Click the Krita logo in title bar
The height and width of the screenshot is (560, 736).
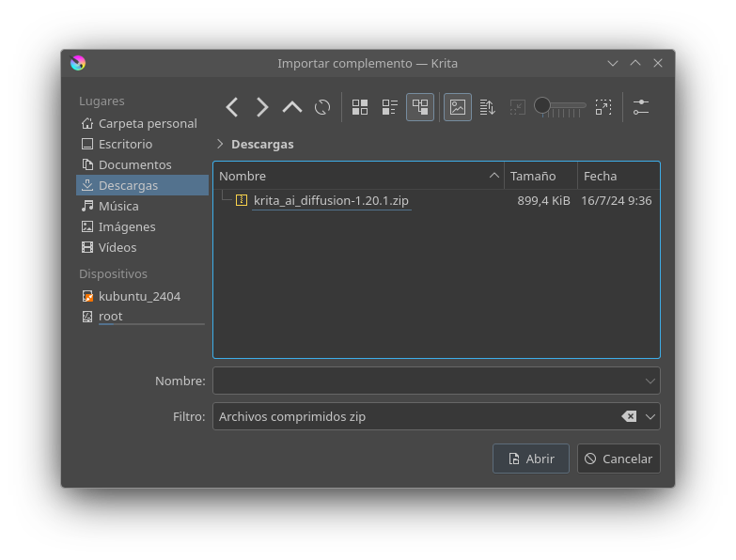[x=78, y=63]
